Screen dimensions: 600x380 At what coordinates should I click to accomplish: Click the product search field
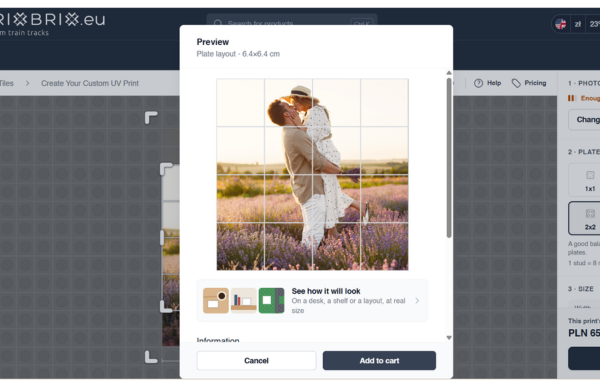point(292,22)
